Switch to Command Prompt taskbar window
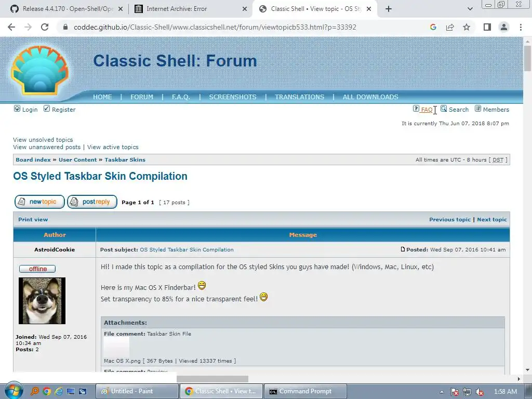The image size is (532, 399). [x=305, y=391]
